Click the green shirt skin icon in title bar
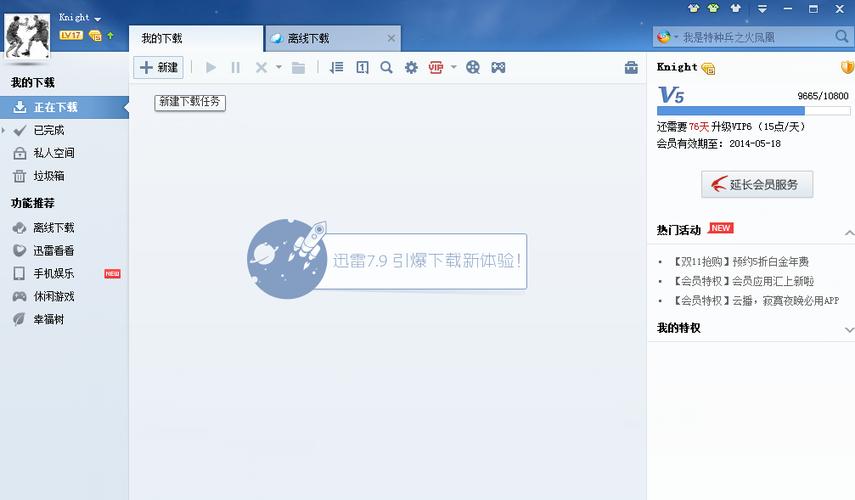The width and height of the screenshot is (855, 500). coord(713,8)
